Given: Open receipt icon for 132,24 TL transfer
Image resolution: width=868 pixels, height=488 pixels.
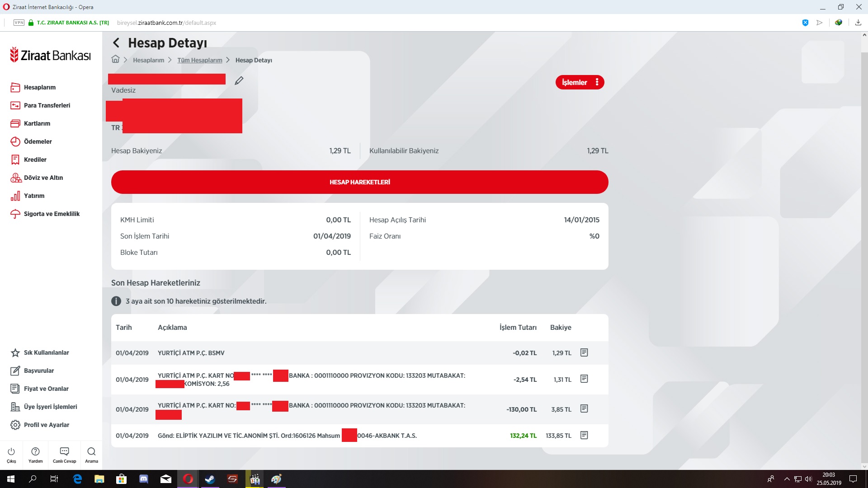Looking at the screenshot, I should [x=584, y=435].
